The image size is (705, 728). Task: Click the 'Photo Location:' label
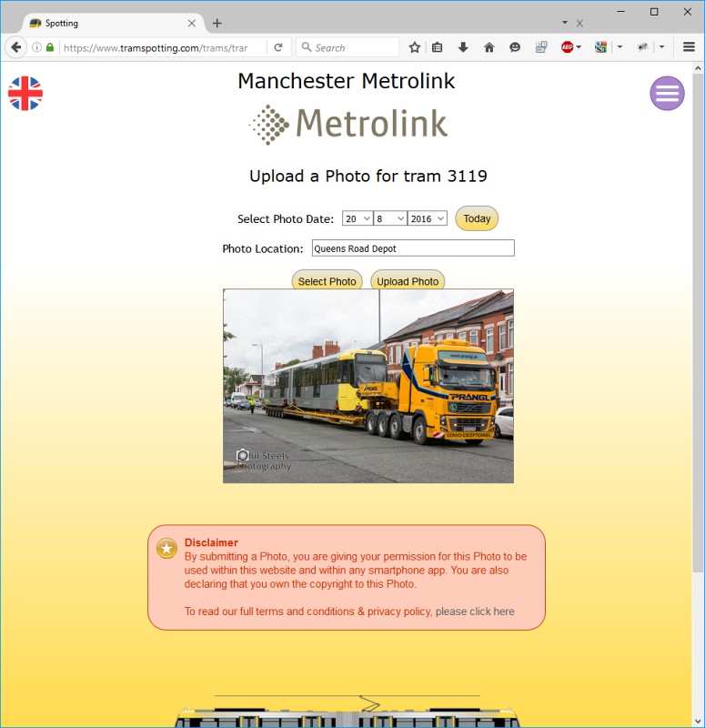[x=262, y=248]
